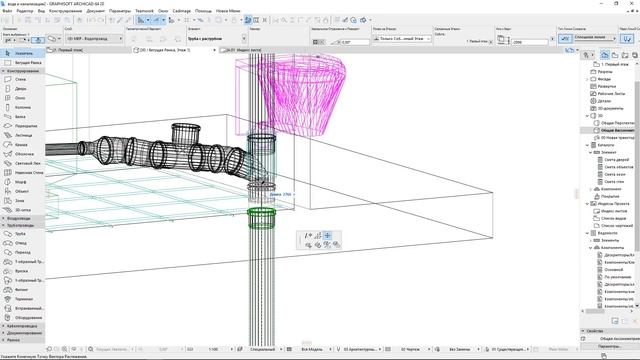
Task: Select the Лестница stair tool
Action: pos(22,135)
